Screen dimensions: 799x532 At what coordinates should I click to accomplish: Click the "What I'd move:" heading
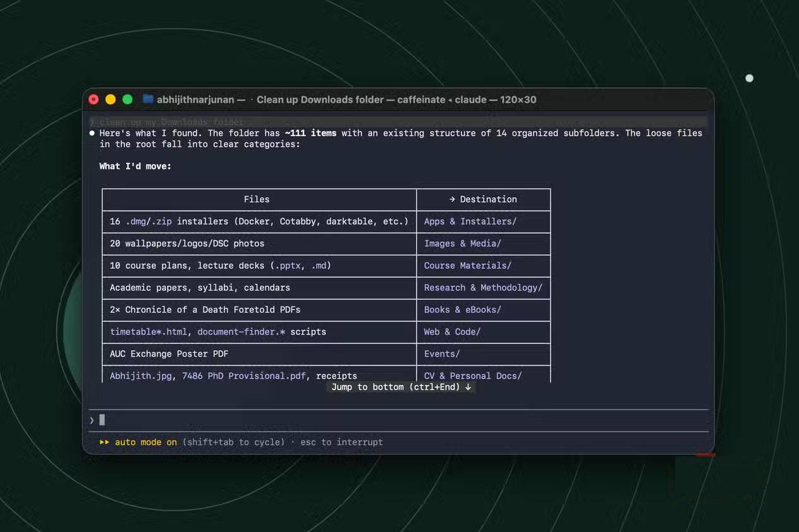(x=135, y=166)
